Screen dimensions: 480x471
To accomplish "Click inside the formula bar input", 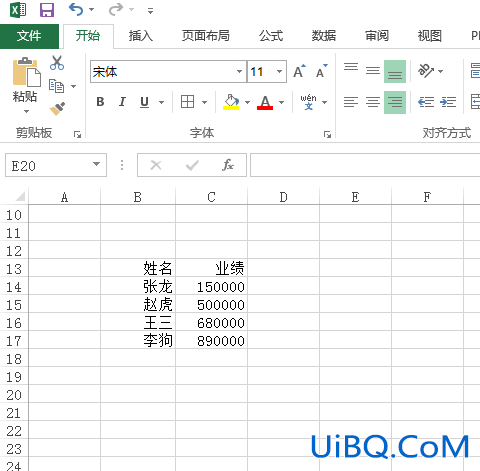I will [x=365, y=165].
